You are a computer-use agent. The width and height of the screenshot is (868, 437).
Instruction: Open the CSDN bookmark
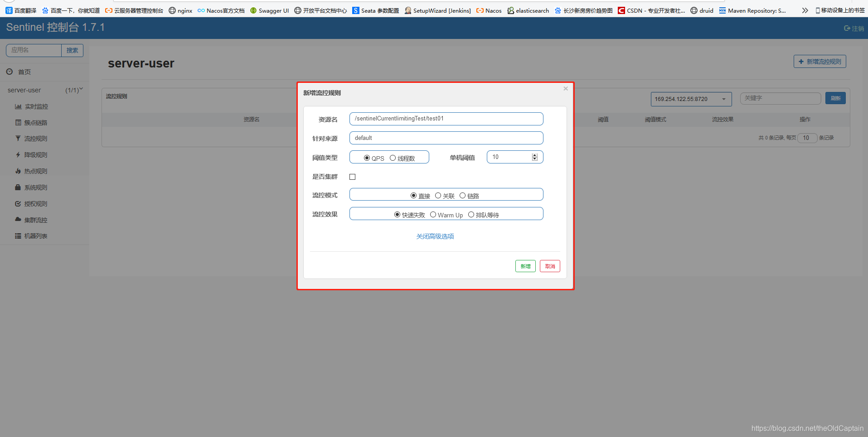pos(651,10)
